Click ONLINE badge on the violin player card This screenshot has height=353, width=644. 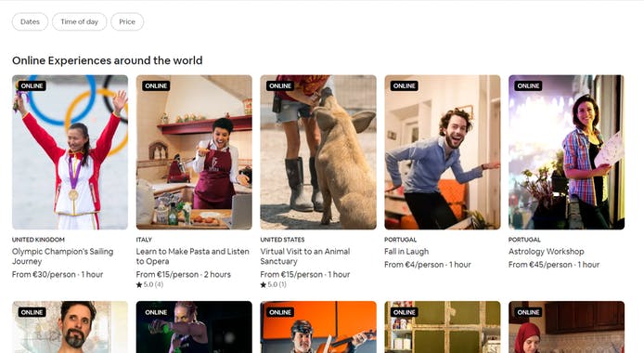(280, 312)
